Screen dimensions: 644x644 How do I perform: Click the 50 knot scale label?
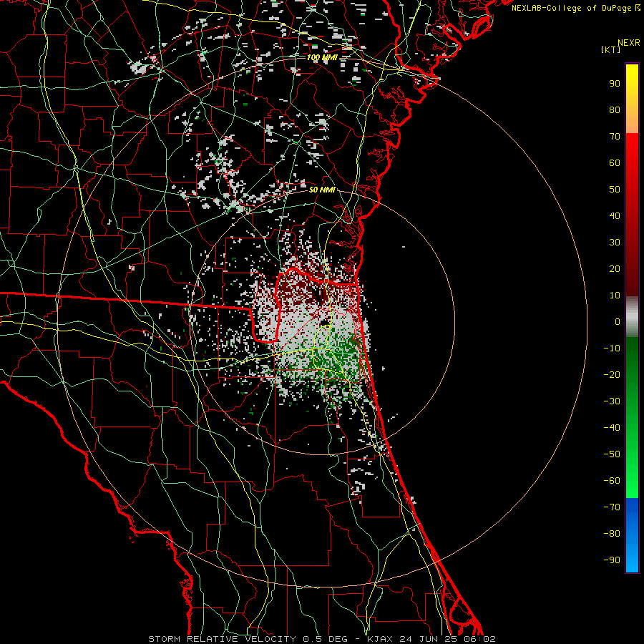tap(615, 190)
